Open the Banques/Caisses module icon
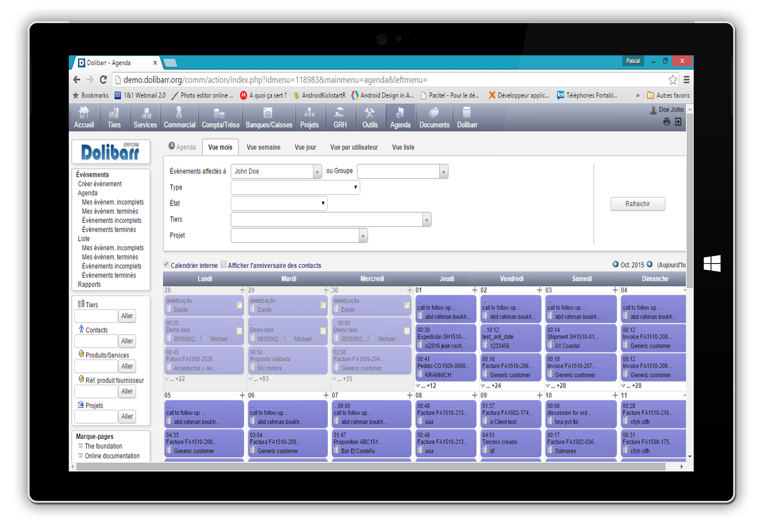 pyautogui.click(x=268, y=113)
